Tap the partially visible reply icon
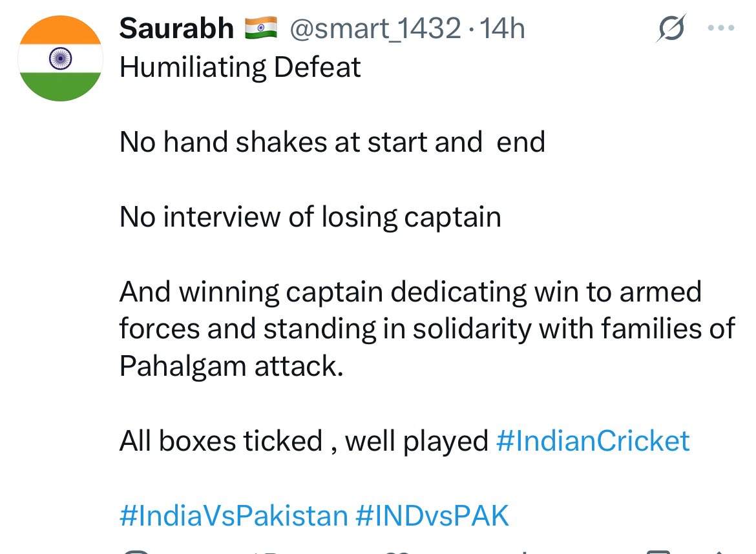 (136, 551)
